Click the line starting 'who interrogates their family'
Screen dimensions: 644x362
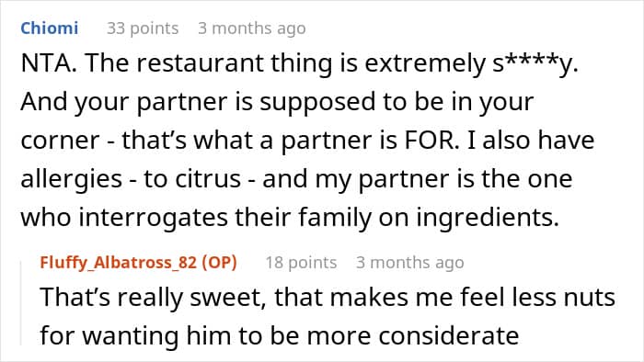coord(290,217)
